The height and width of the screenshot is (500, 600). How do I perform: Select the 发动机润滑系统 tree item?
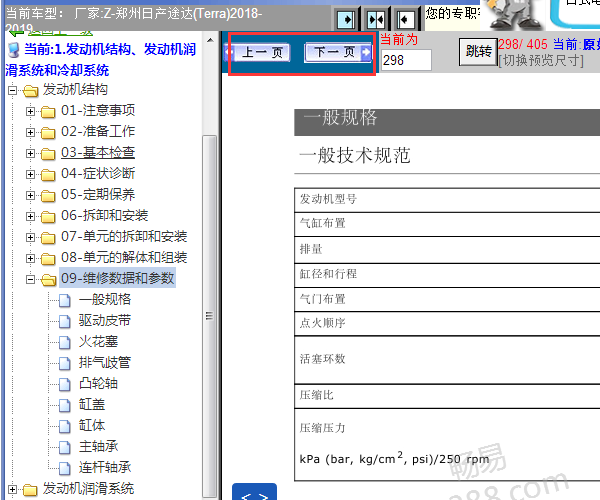point(88,489)
